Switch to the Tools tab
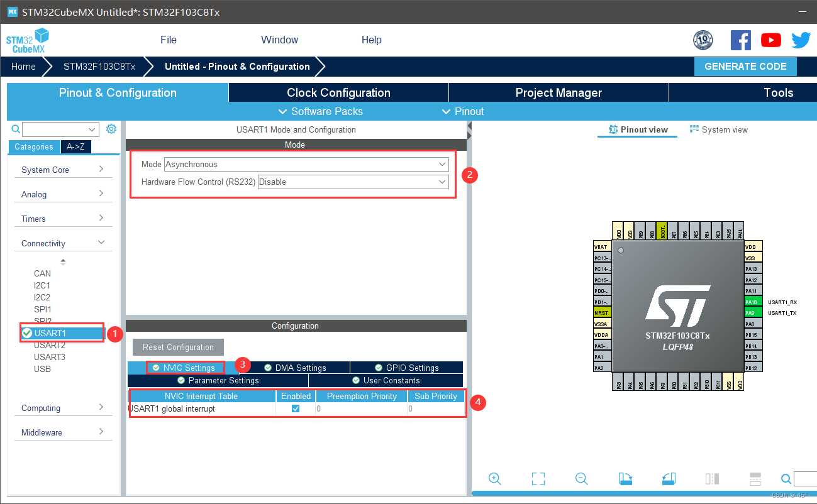The height and width of the screenshot is (504, 817). (x=743, y=92)
